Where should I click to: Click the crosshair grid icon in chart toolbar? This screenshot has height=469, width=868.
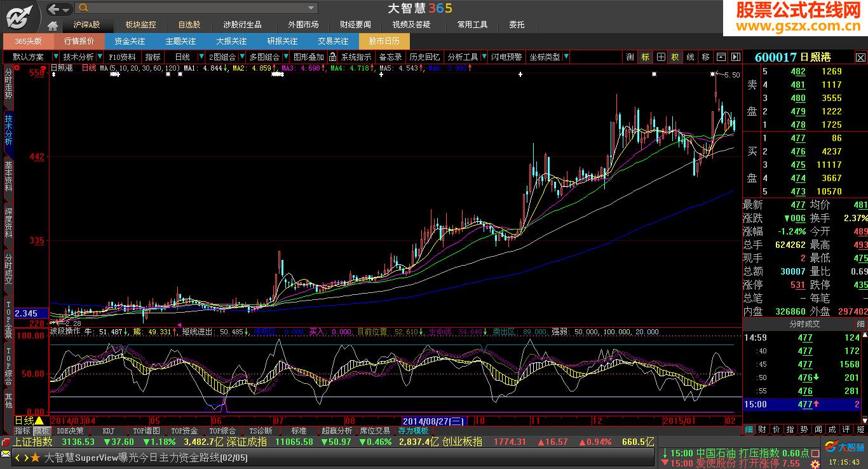[661, 57]
